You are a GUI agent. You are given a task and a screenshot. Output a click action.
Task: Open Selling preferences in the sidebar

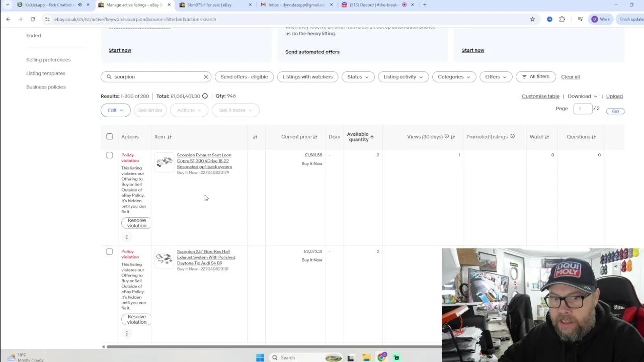pyautogui.click(x=48, y=60)
